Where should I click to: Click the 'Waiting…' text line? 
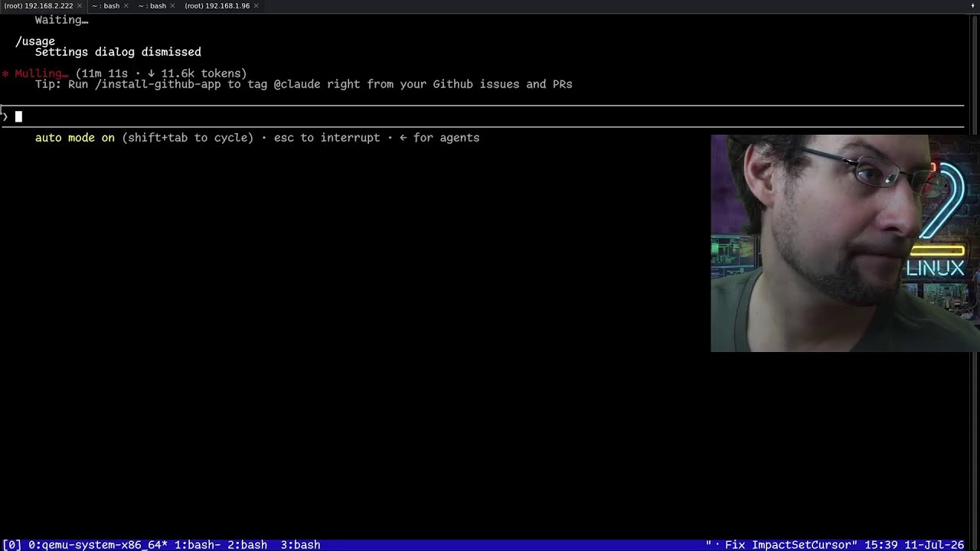pyautogui.click(x=61, y=20)
